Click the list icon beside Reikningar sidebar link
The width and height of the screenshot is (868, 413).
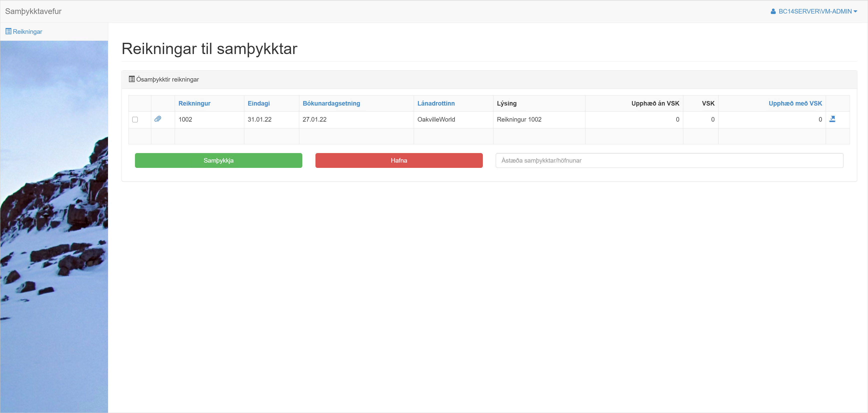[x=8, y=31]
